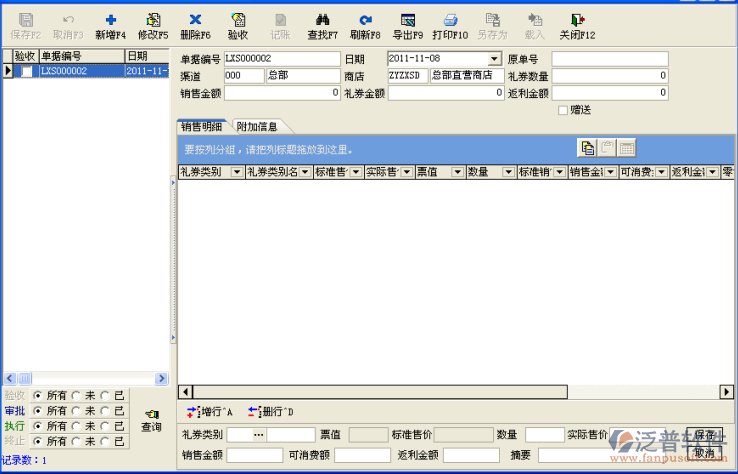This screenshot has width=738, height=474.
Task: Click the bottom 取消 button
Action: (704, 454)
